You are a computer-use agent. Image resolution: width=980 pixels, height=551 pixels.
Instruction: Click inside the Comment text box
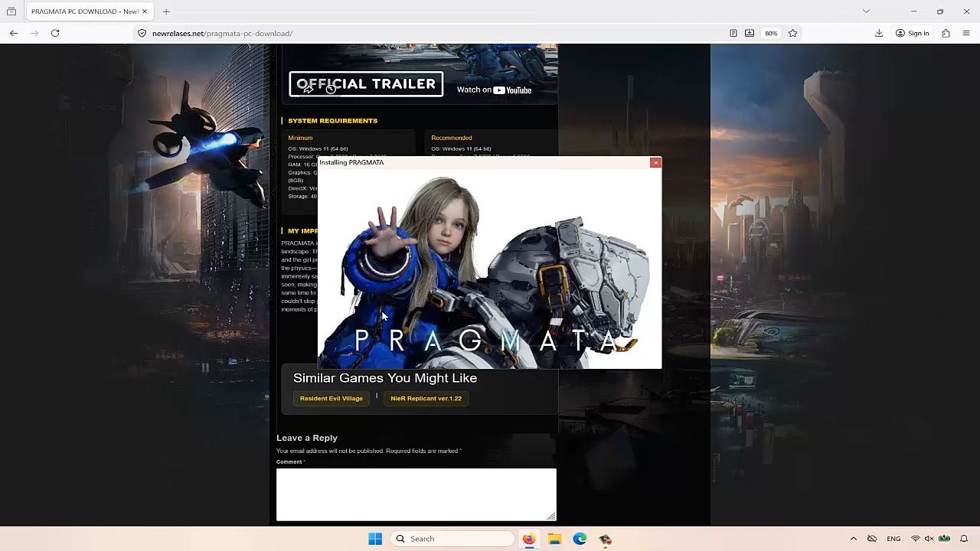tap(416, 494)
